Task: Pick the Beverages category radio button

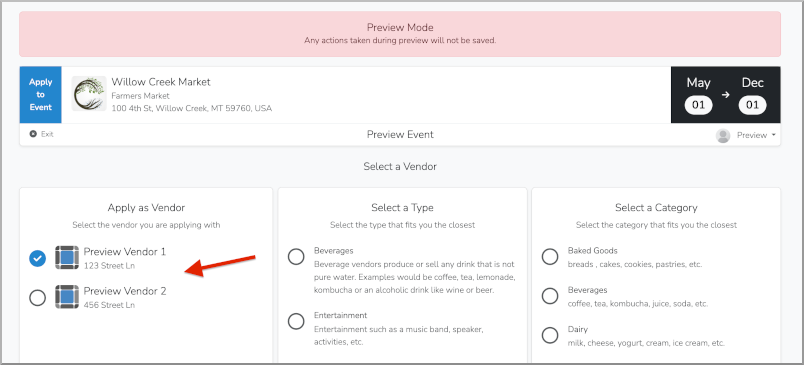Action: click(x=550, y=296)
